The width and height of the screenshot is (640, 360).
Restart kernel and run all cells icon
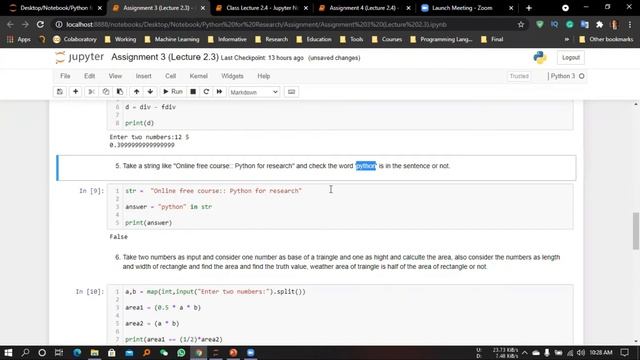pos(219,92)
